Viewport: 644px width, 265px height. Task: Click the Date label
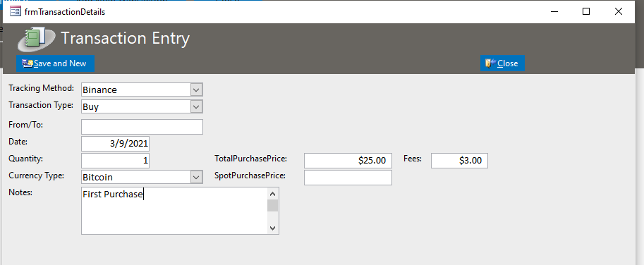coord(18,142)
